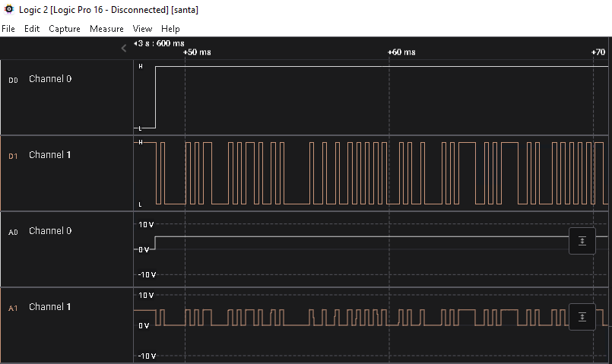Open the Help menu

[170, 29]
